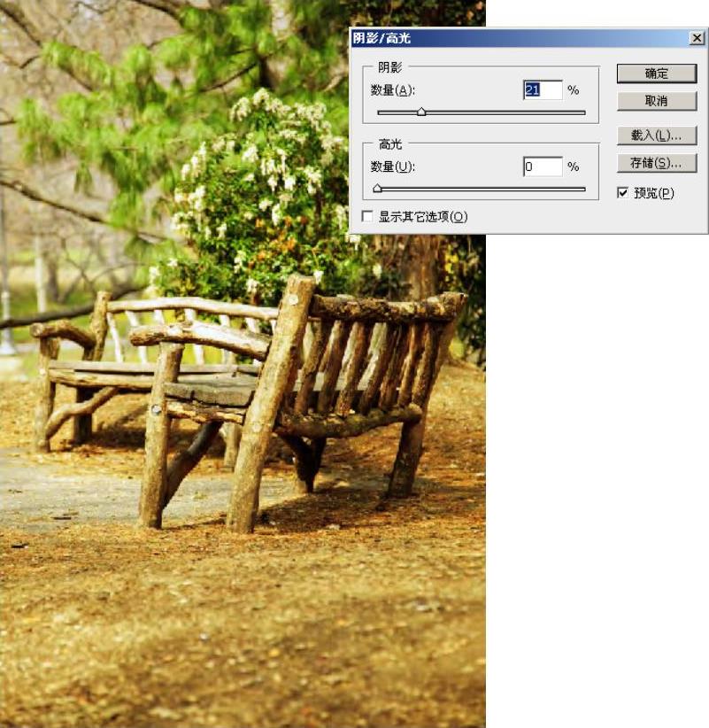
Task: Close the 阴影/高光 dialog
Action: (x=697, y=38)
